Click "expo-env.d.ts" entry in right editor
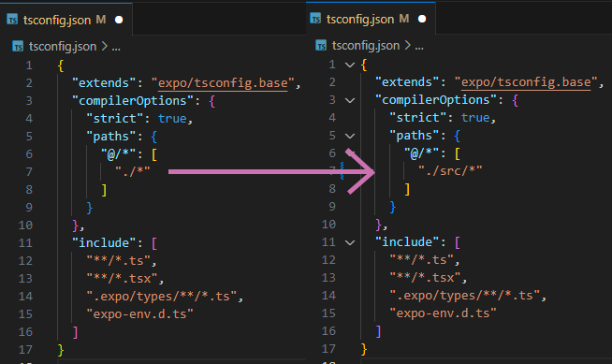Viewport: 612px width, 364px height. (443, 313)
